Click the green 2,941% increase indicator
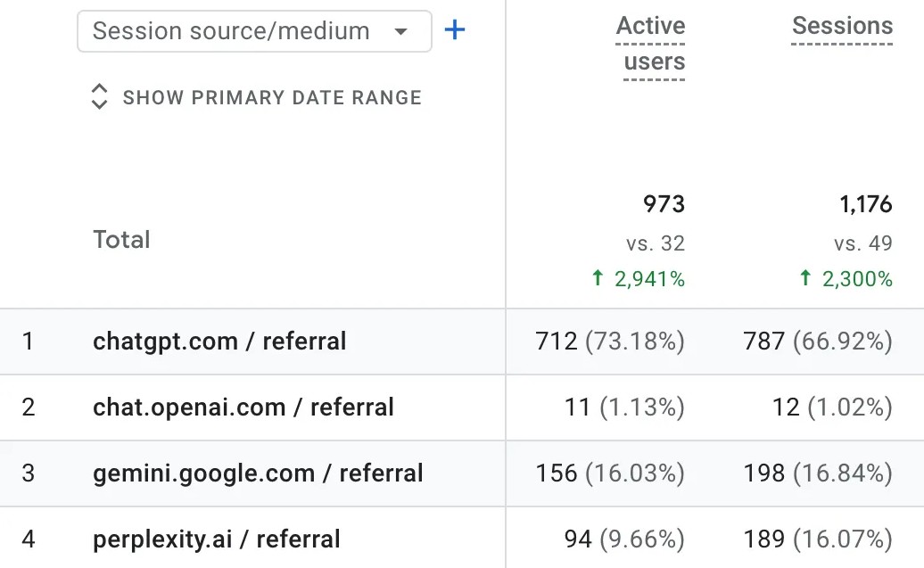The height and width of the screenshot is (568, 924). pos(638,279)
